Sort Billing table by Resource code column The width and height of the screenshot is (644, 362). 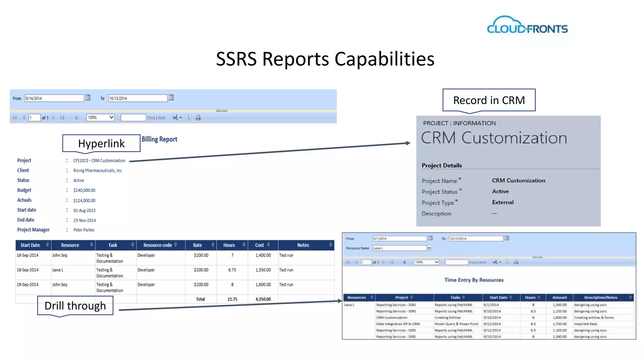(x=176, y=245)
